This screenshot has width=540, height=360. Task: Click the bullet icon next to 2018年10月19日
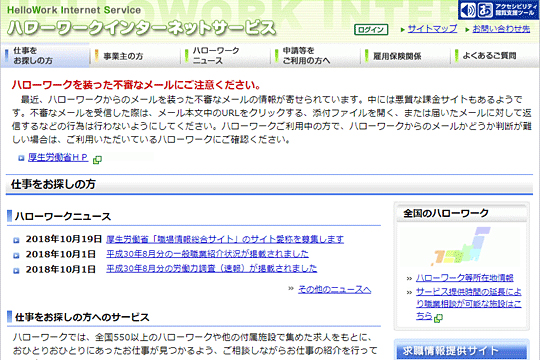pos(16,240)
